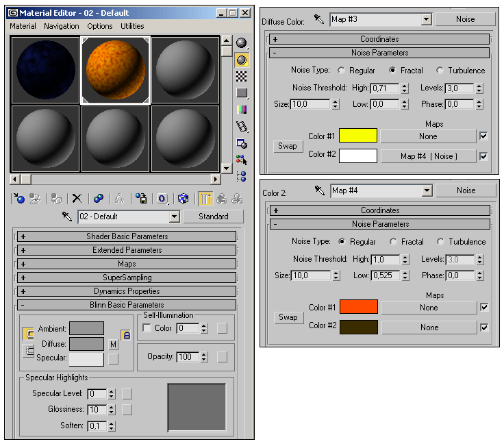Select the blue material sample sphere

45,70
